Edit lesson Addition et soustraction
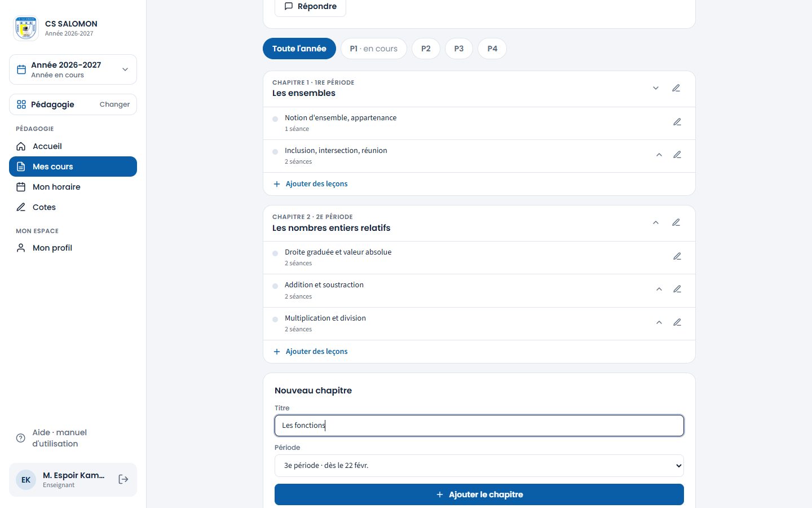 pyautogui.click(x=677, y=289)
